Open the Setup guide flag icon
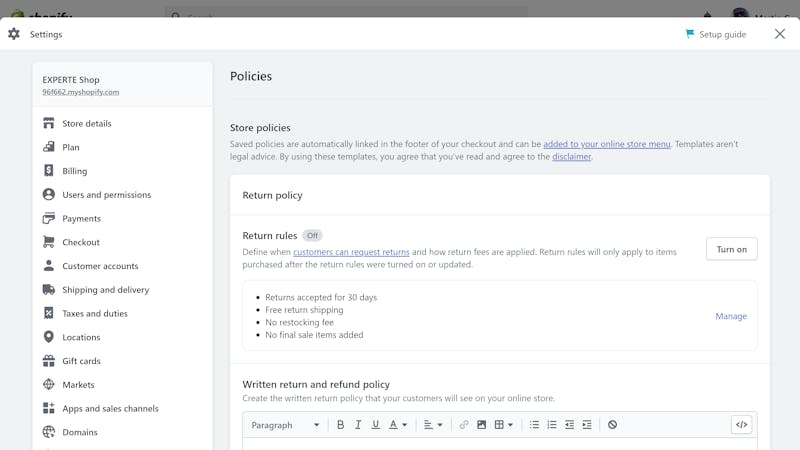 pyautogui.click(x=690, y=34)
